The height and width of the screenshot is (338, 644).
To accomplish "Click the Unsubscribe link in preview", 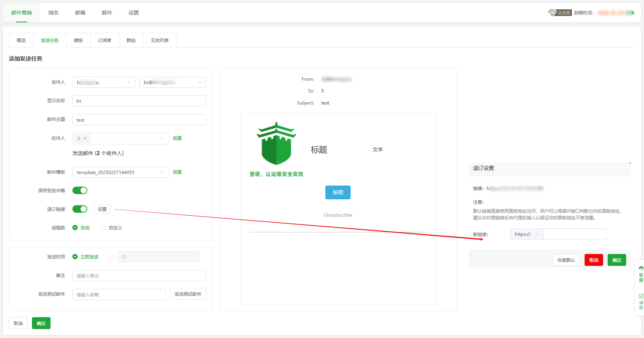I will pos(338,215).
